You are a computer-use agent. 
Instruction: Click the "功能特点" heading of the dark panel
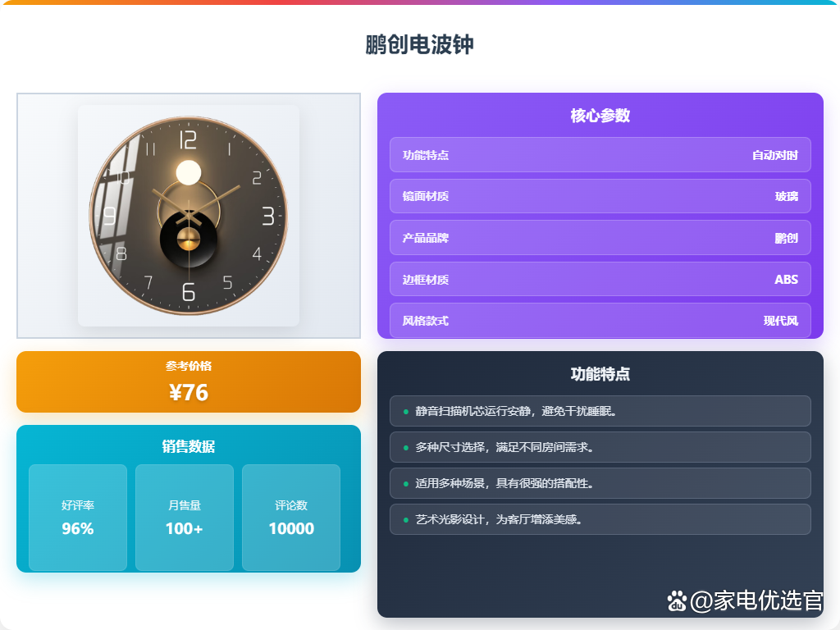pyautogui.click(x=600, y=373)
